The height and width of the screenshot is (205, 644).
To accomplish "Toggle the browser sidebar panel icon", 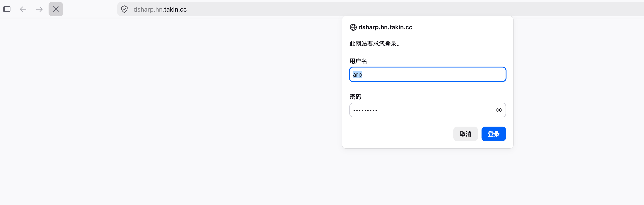I will coord(7,9).
